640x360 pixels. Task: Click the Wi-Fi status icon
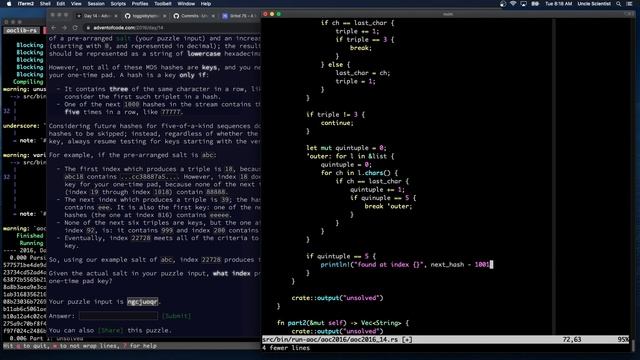[513, 4]
